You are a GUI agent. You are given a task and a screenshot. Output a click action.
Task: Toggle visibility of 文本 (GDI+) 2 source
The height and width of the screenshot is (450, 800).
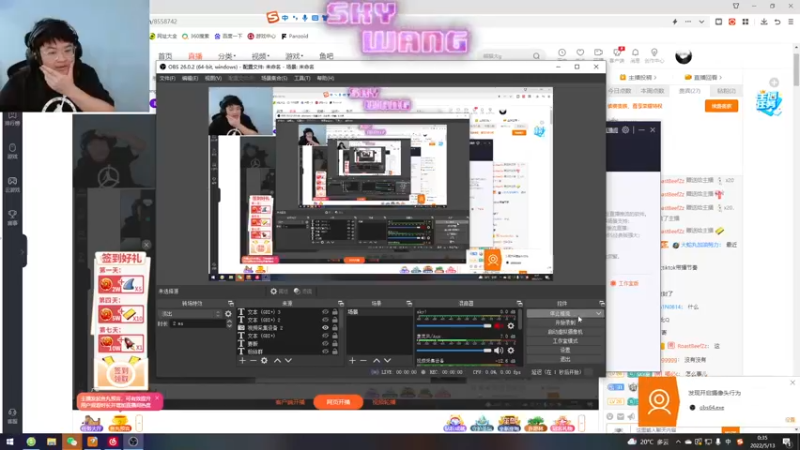click(325, 320)
